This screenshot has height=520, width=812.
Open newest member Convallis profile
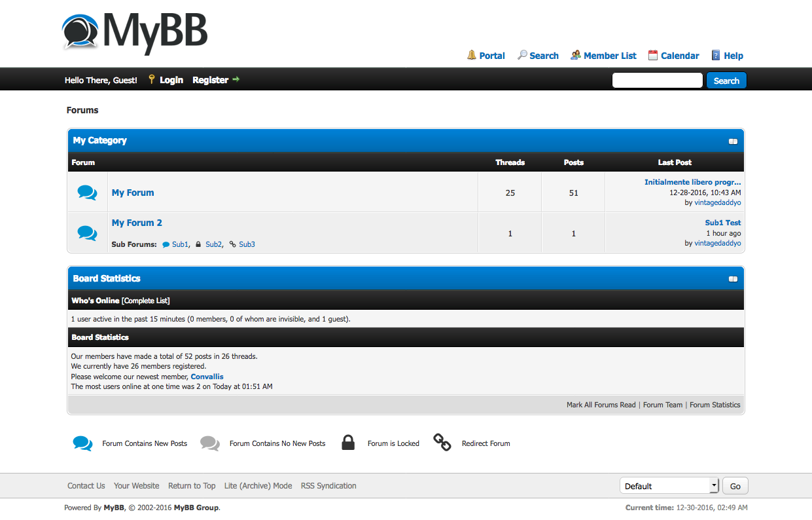click(207, 377)
